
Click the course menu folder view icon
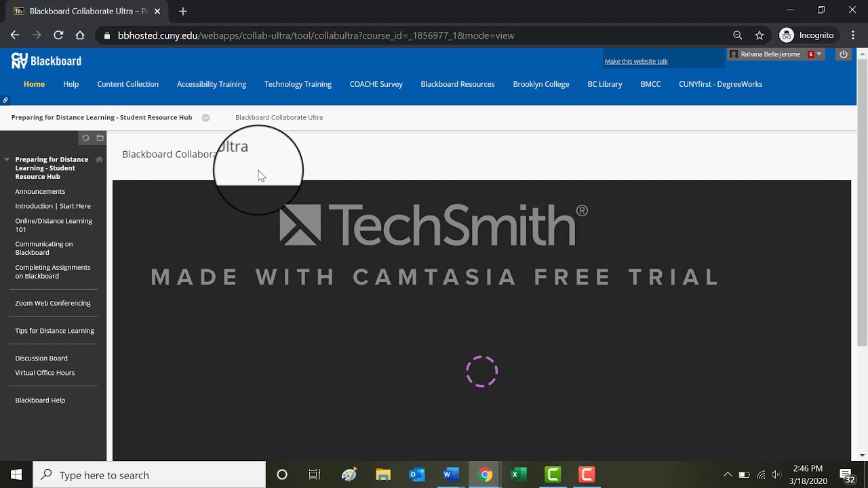100,138
